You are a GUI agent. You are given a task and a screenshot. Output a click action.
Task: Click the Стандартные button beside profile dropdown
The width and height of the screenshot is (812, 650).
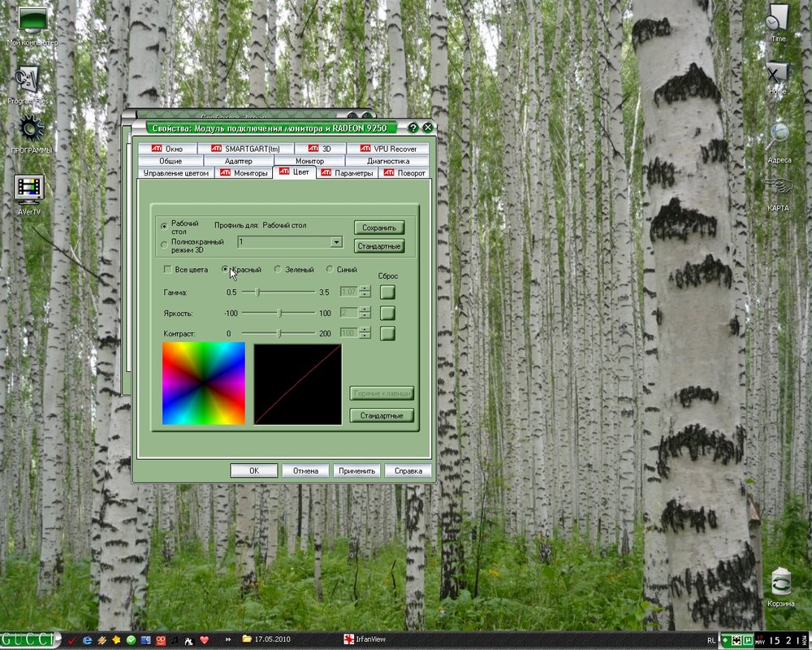[379, 246]
